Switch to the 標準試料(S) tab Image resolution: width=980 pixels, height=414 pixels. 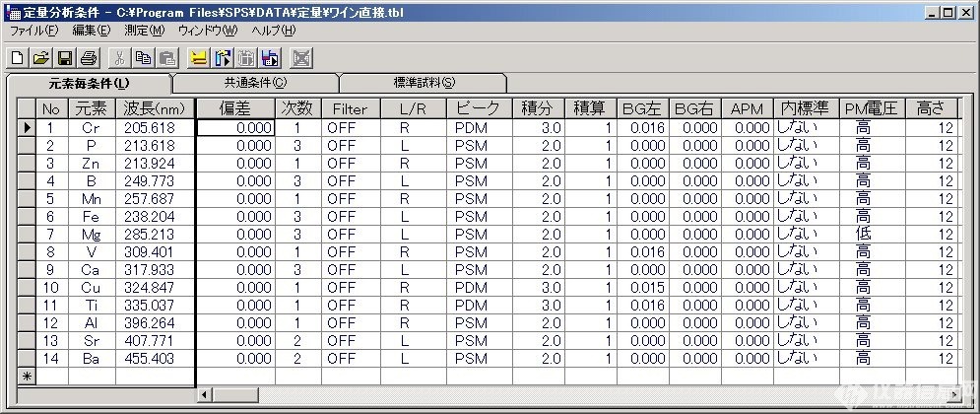click(424, 83)
